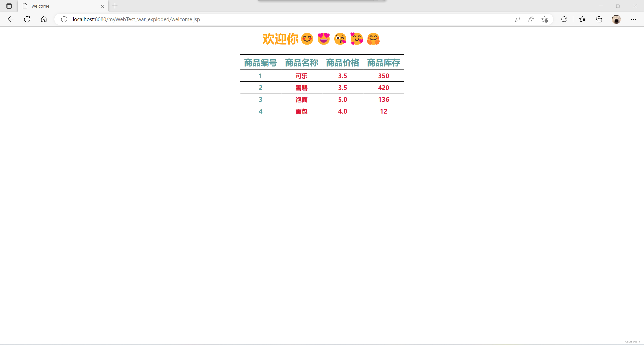Screen dimensions: 644x345
Task: Click the 4.0 price cell
Action: pyautogui.click(x=343, y=111)
